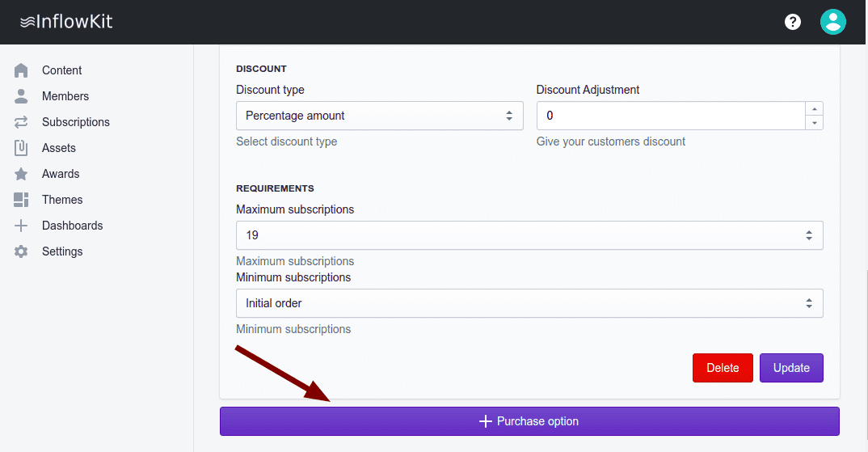Open the Discount type dropdown
The image size is (868, 452).
coord(379,116)
